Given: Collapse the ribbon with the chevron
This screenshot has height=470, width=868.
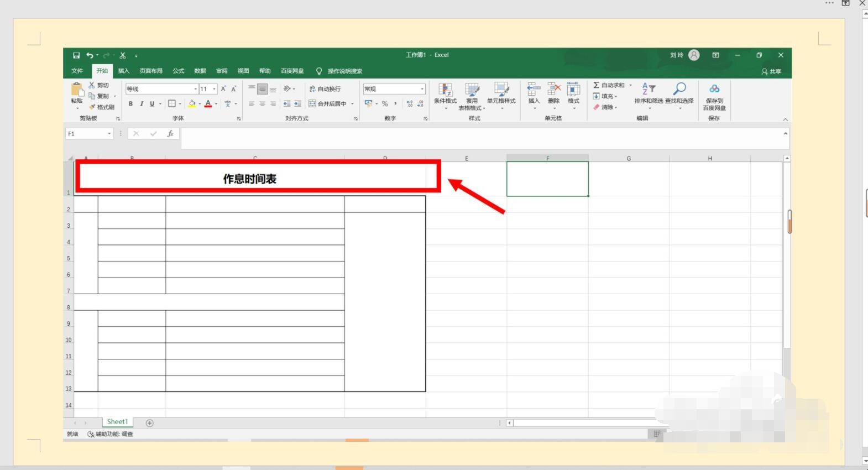Looking at the screenshot, I should coord(785,119).
